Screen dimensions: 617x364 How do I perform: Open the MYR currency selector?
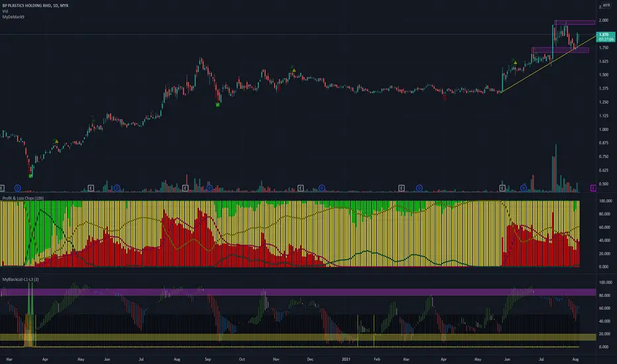606,5
